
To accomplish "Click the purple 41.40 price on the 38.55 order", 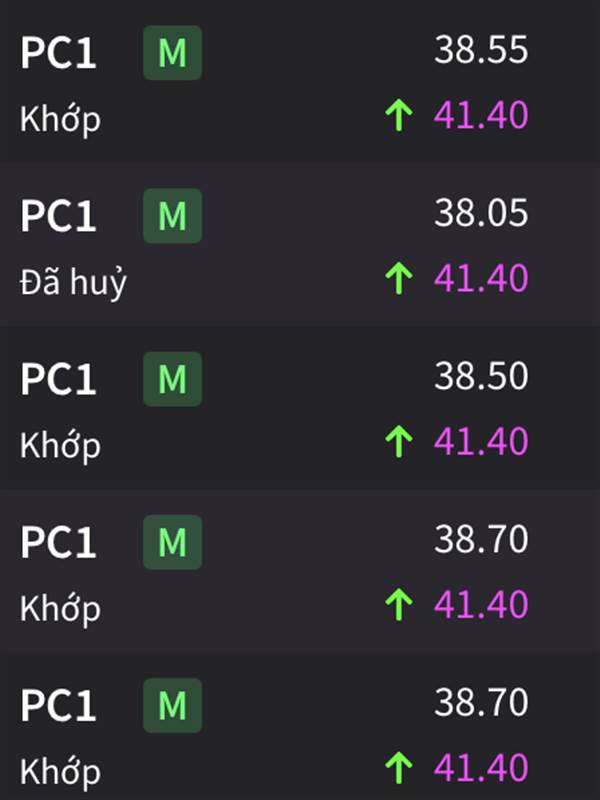I will click(481, 115).
